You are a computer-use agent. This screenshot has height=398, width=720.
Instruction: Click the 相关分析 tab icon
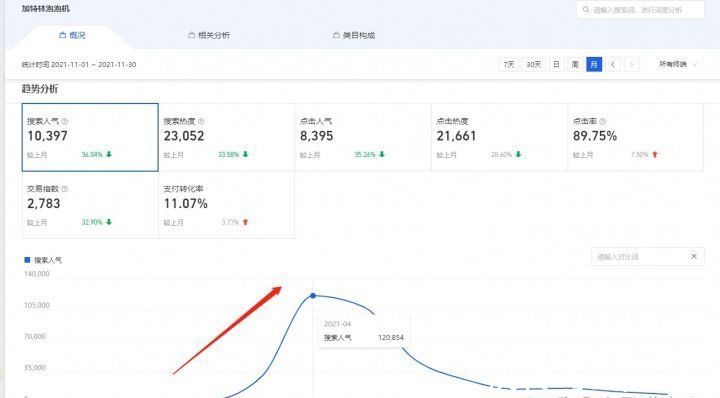(x=191, y=35)
